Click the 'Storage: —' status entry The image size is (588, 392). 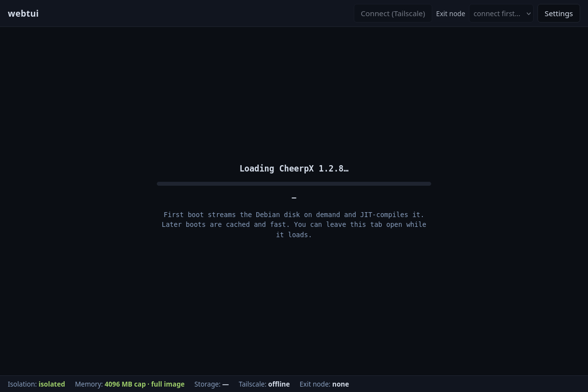point(212,384)
